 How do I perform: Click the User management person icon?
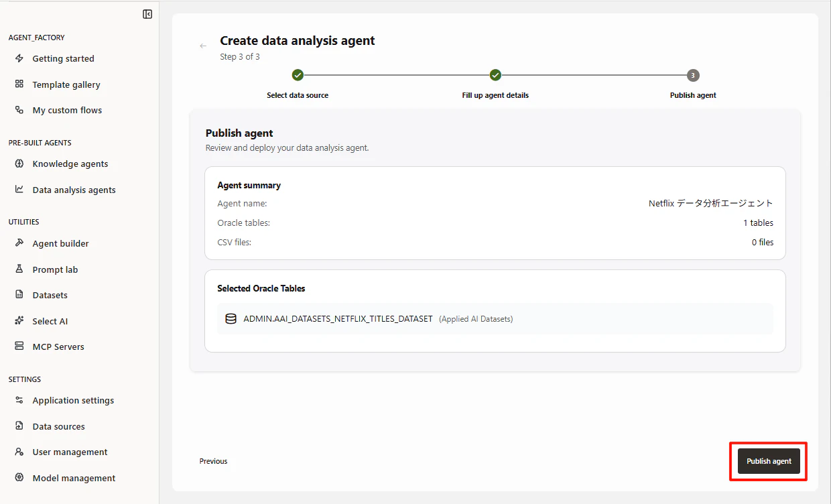pyautogui.click(x=19, y=452)
